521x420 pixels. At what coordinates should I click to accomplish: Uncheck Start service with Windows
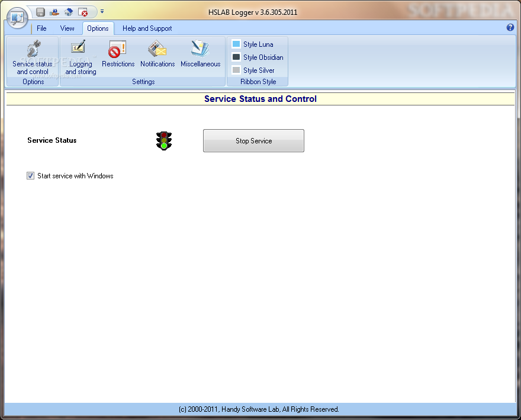(x=30, y=175)
